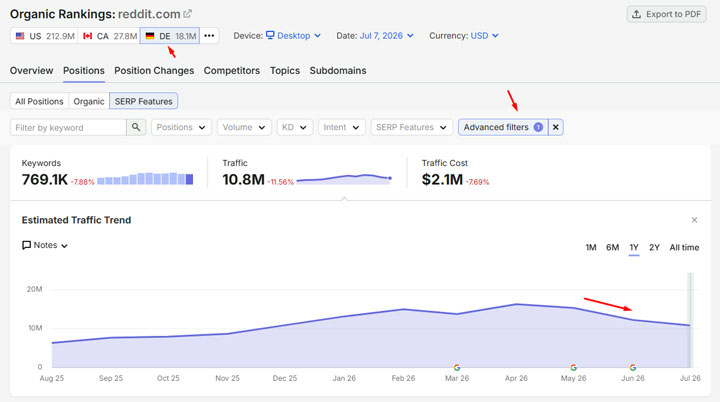
Task: Select the CA 27.8M database
Action: click(x=109, y=36)
